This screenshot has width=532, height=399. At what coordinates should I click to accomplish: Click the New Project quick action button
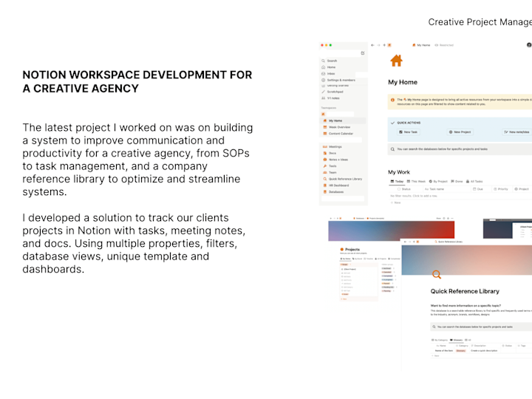[x=460, y=132]
